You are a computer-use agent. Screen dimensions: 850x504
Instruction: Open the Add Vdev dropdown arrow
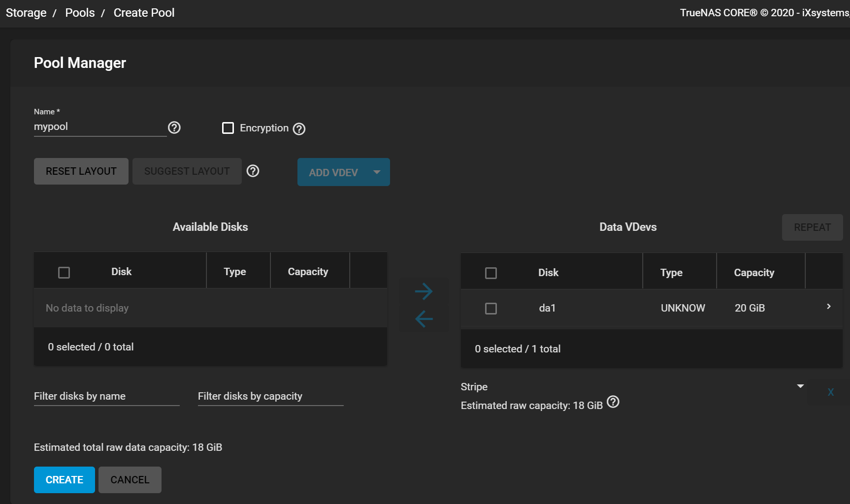click(x=377, y=172)
